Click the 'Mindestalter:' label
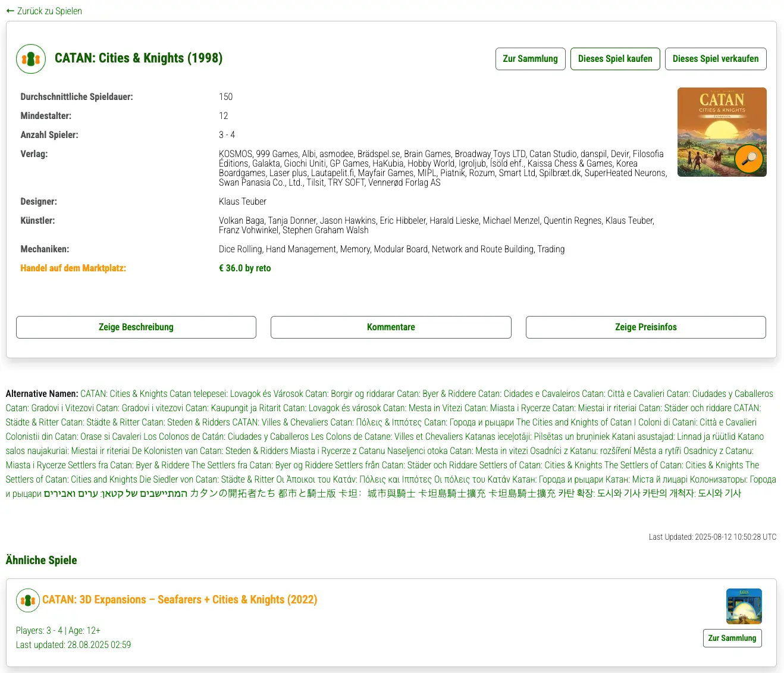This screenshot has height=673, width=784. click(x=46, y=116)
